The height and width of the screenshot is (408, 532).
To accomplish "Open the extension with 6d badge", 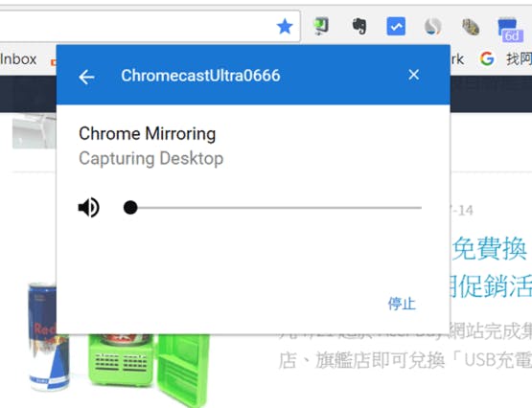I will pos(510,30).
